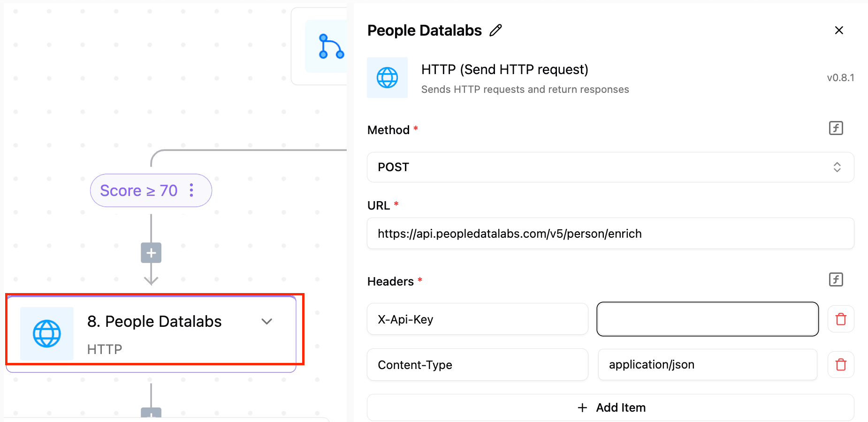Image resolution: width=868 pixels, height=422 pixels.
Task: Select the Score ≥ 70 branch label
Action: click(x=138, y=191)
